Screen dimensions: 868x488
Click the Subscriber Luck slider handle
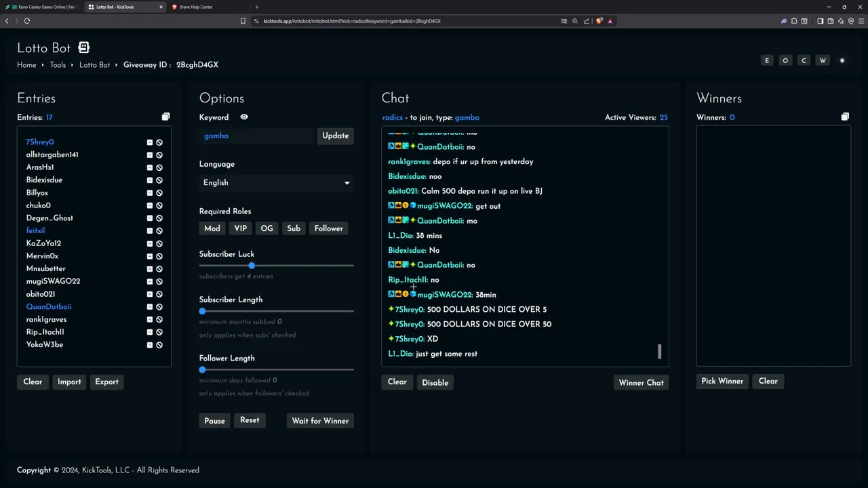252,266
